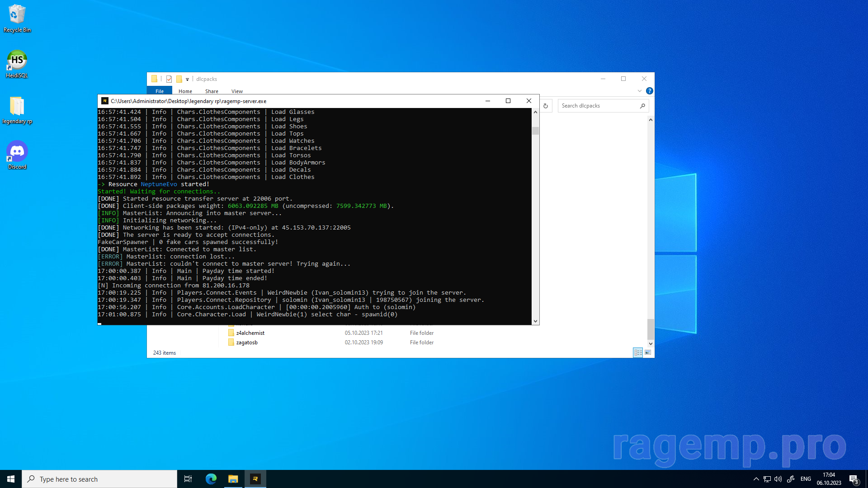Open the File tab in Explorer

pos(160,91)
